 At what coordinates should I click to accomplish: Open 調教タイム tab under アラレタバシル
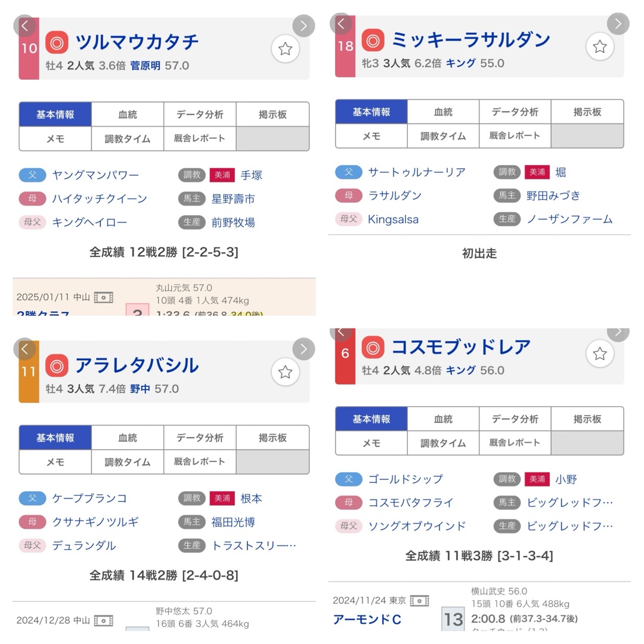point(128,462)
